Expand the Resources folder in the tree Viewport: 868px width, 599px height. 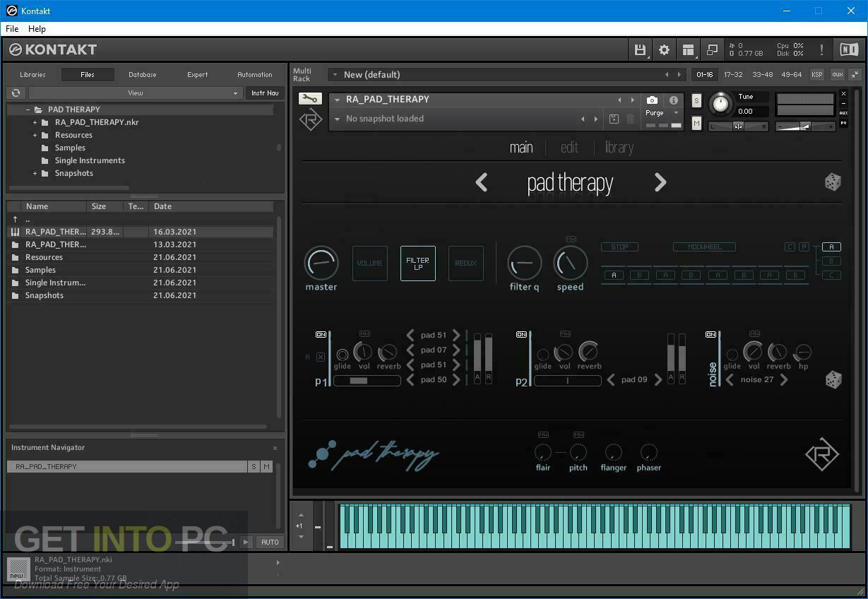[x=35, y=135]
